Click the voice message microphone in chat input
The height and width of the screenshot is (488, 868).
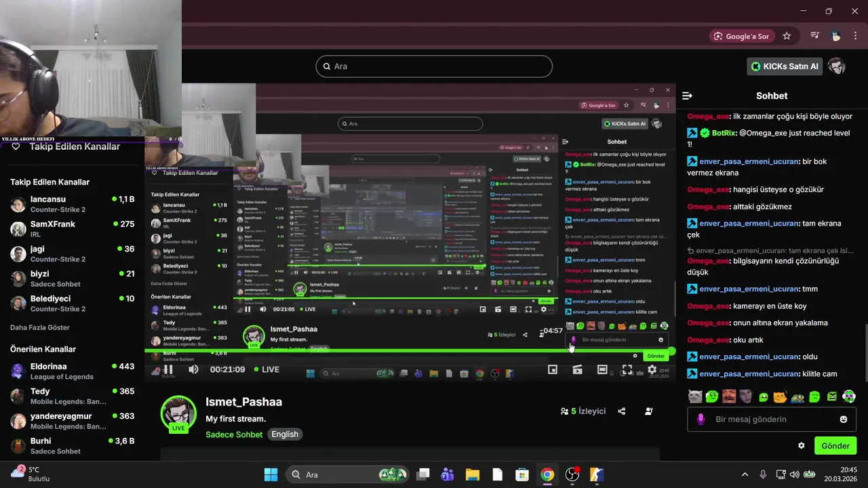pyautogui.click(x=701, y=419)
